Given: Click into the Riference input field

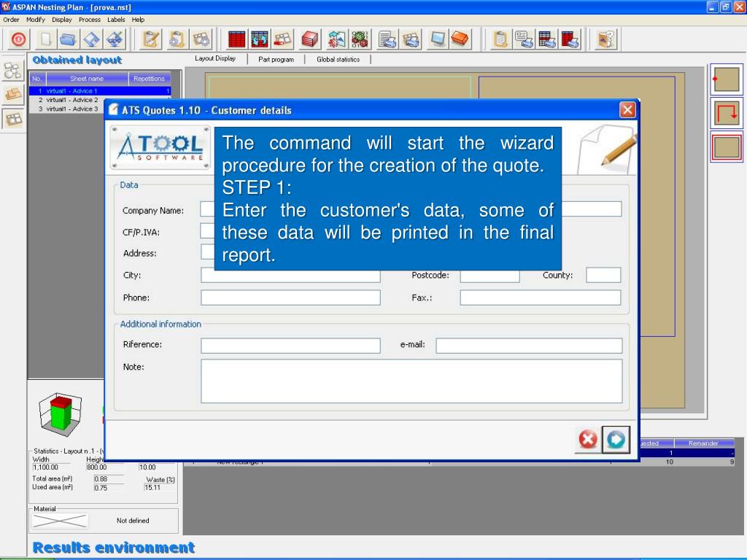Looking at the screenshot, I should tap(290, 346).
